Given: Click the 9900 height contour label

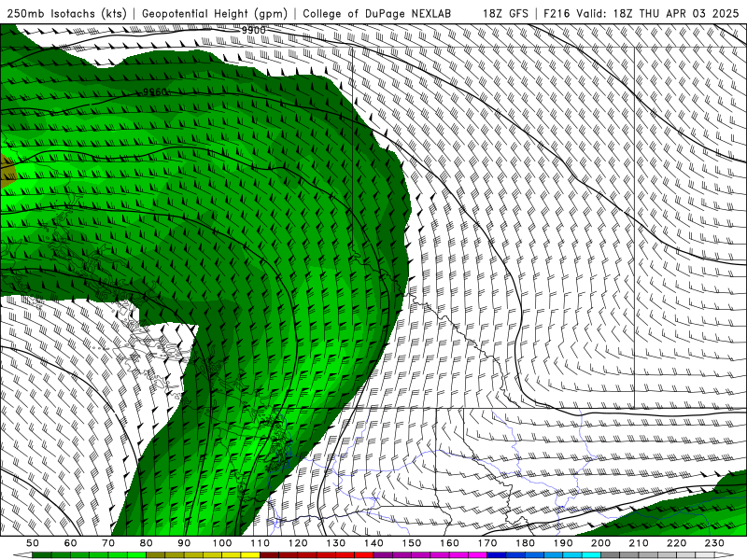Looking at the screenshot, I should (x=253, y=31).
